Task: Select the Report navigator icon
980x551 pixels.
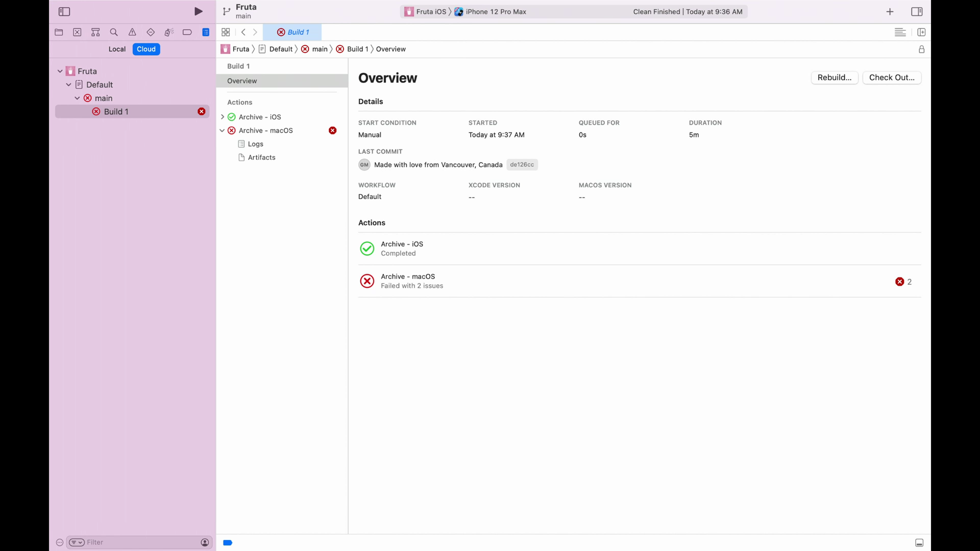Action: (206, 32)
